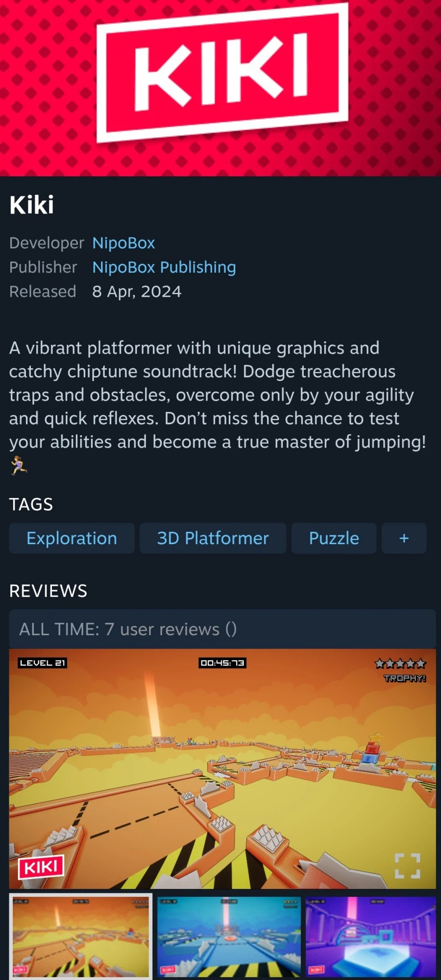Click the main Level 21 gameplay screenshot

(222, 768)
